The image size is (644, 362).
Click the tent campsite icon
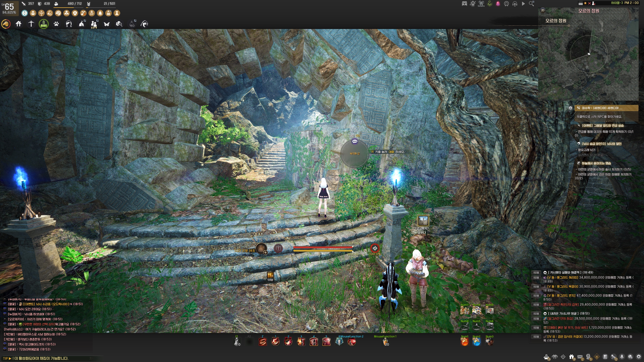(x=82, y=24)
